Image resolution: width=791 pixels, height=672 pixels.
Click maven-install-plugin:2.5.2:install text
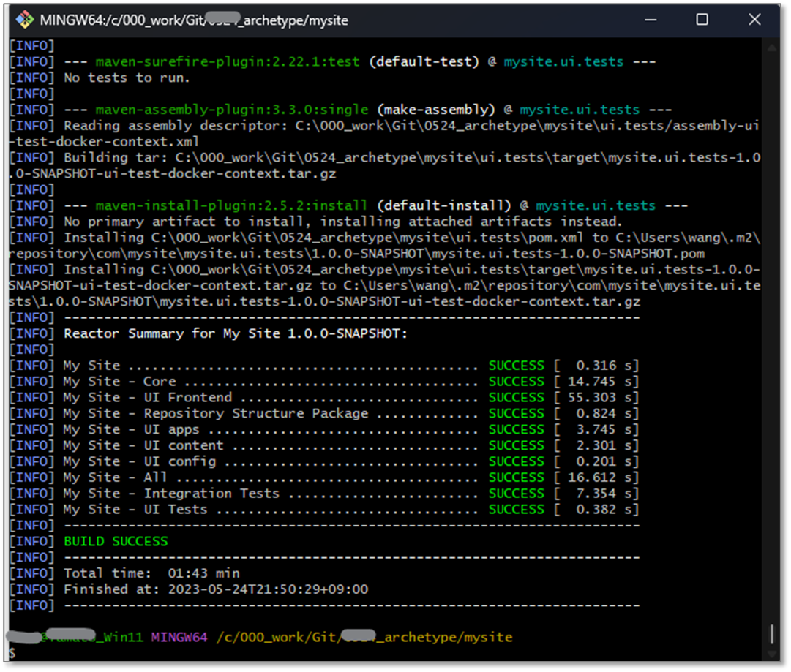pyautogui.click(x=231, y=205)
